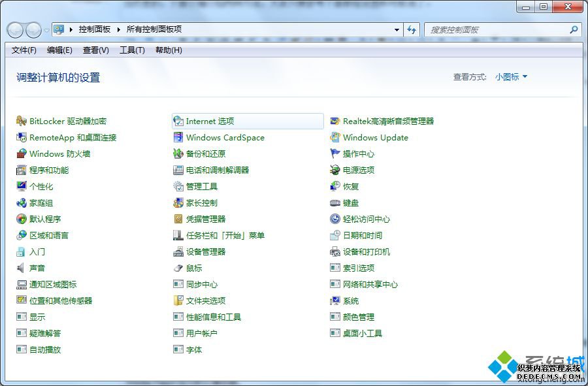Click the 日期和时间 clock icon
This screenshot has width=588, height=386.
[x=335, y=235]
